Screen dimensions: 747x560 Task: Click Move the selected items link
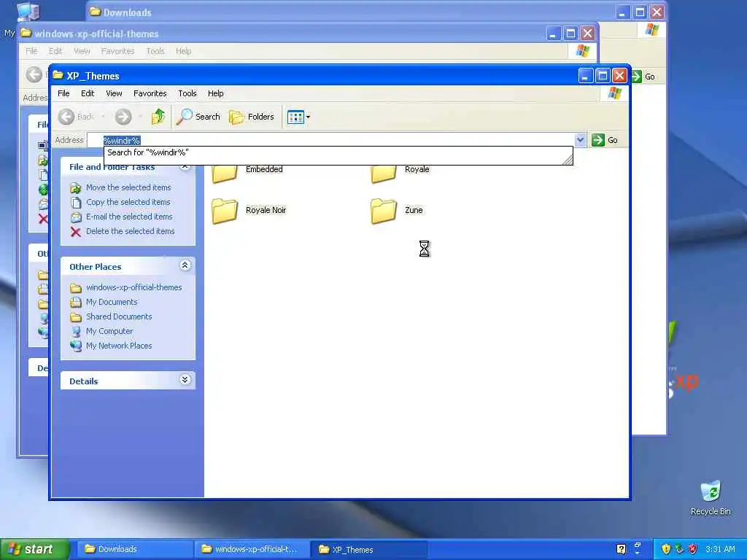pos(128,187)
